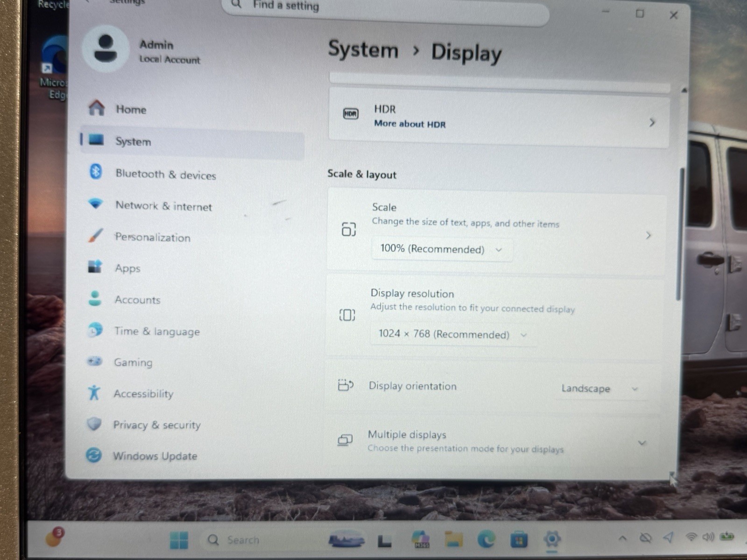This screenshot has width=747, height=560.
Task: Minimize the Settings window
Action: [x=606, y=12]
